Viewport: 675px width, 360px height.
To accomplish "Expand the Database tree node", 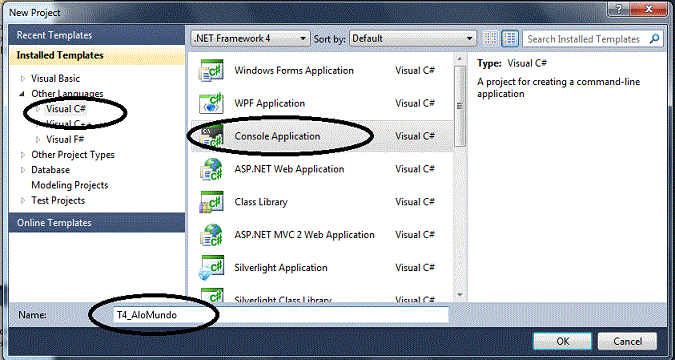I will point(23,170).
